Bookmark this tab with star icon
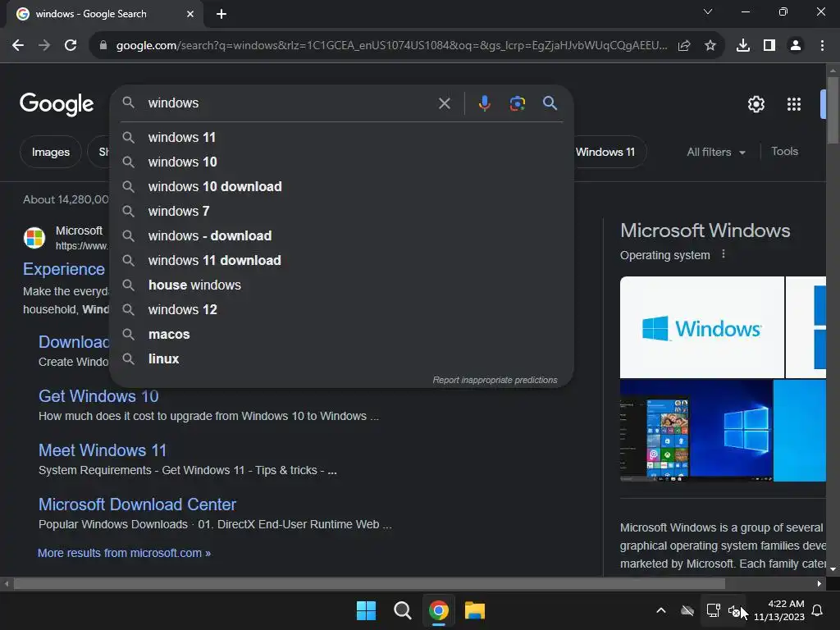The width and height of the screenshot is (840, 630). click(x=710, y=46)
